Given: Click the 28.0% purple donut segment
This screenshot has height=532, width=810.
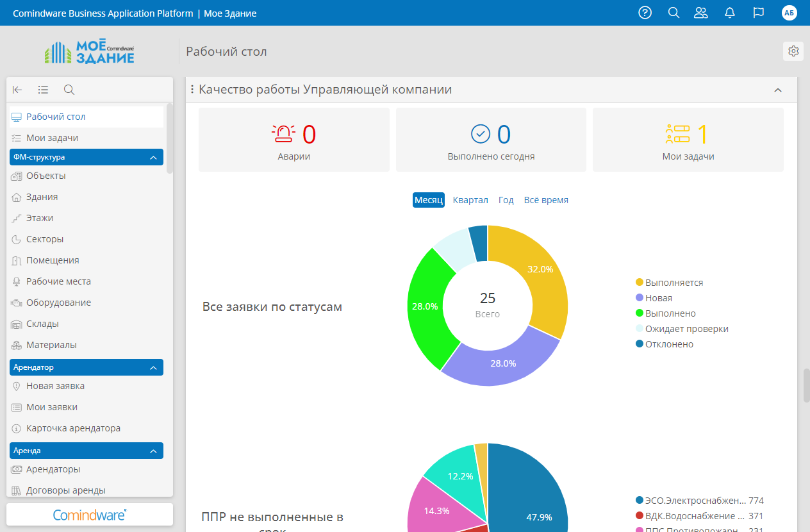Looking at the screenshot, I should coord(504,363).
